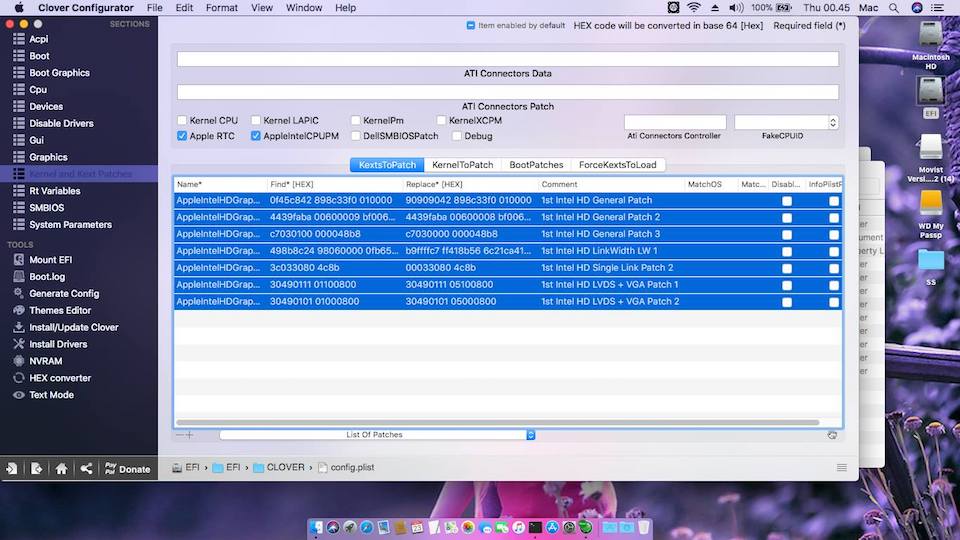Open the Install Drivers tool

tap(58, 344)
